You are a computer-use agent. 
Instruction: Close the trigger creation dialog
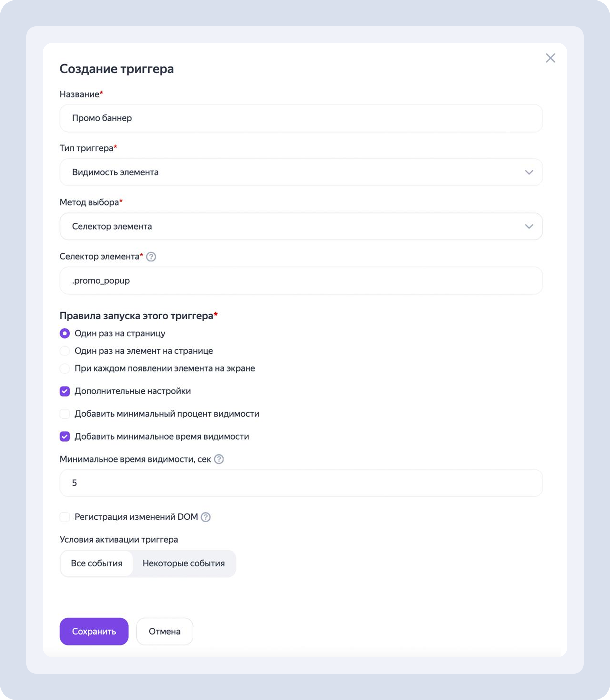(550, 58)
